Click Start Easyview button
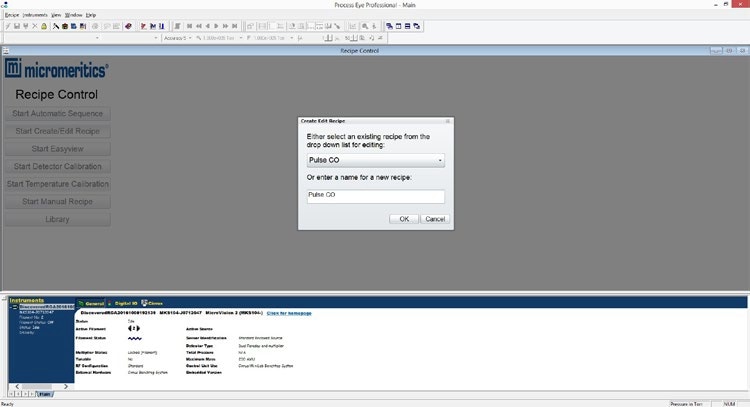 tap(57, 149)
